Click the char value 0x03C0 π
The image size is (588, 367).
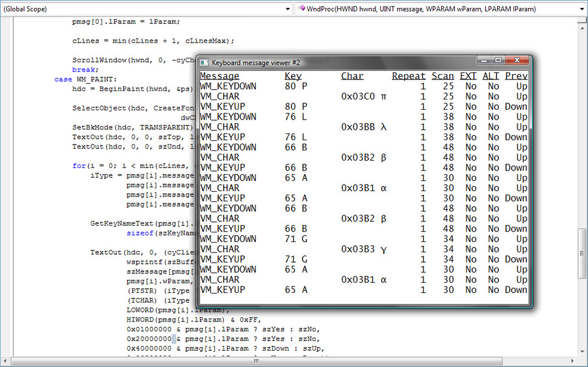pyautogui.click(x=364, y=96)
